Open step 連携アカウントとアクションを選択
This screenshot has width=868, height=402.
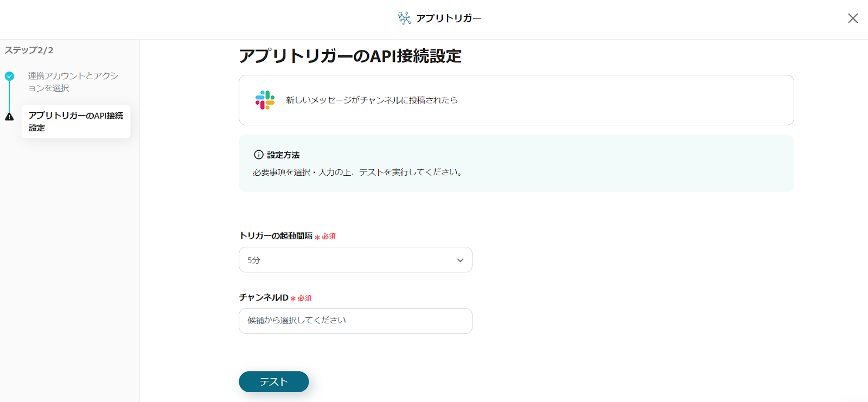tap(73, 82)
